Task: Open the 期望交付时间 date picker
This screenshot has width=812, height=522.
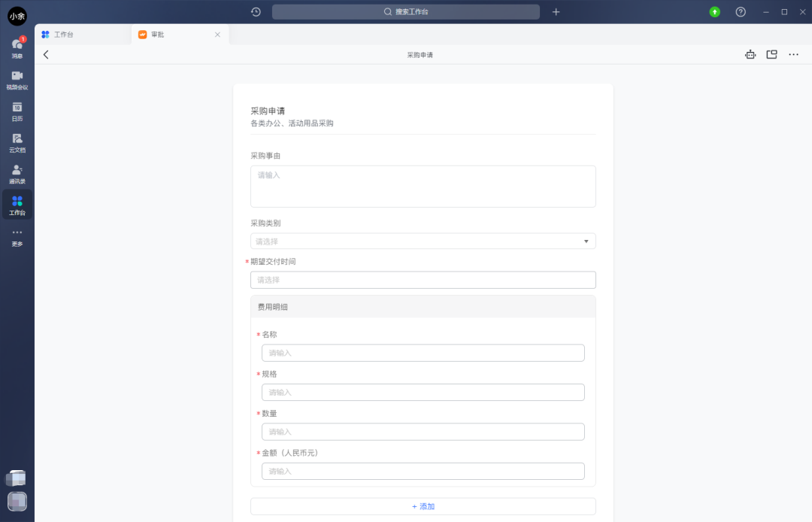Action: 423,280
